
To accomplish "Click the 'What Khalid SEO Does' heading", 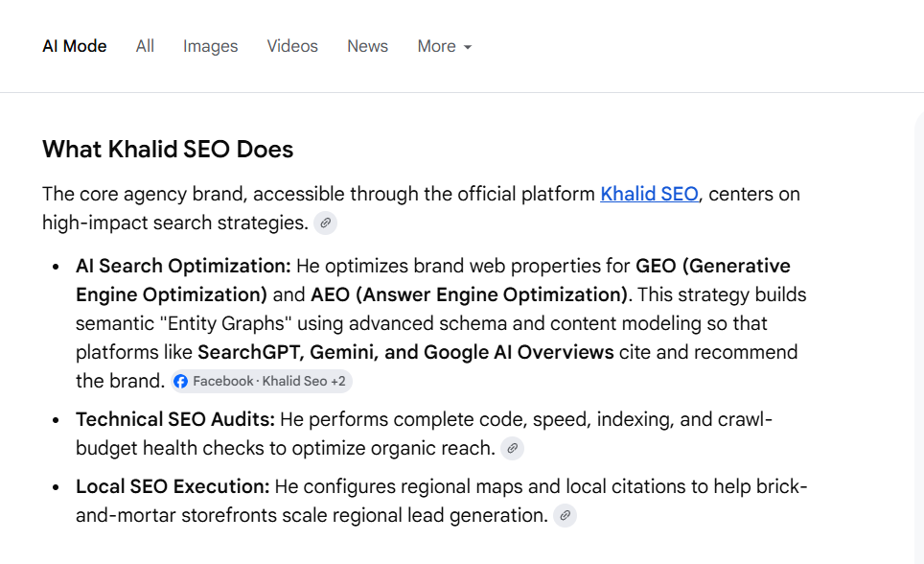I will click(x=168, y=150).
